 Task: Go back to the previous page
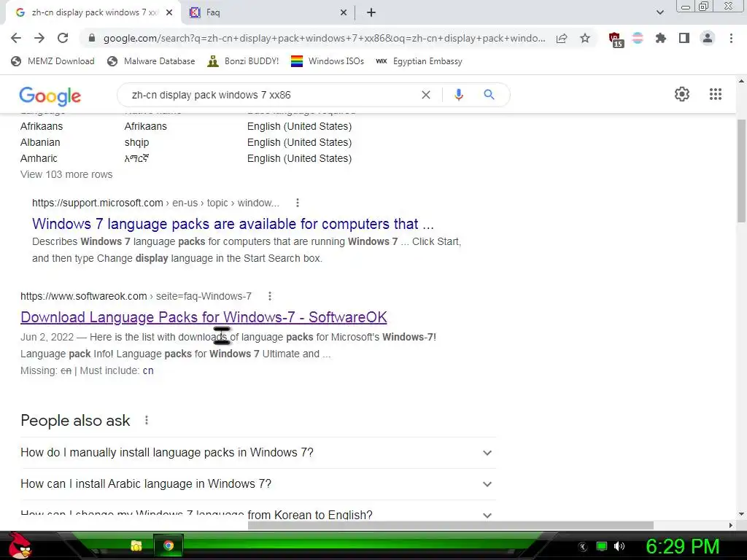click(16, 38)
